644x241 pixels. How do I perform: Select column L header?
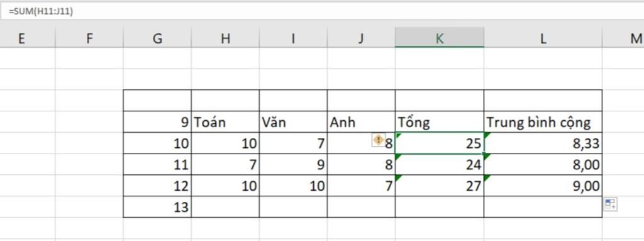point(543,38)
